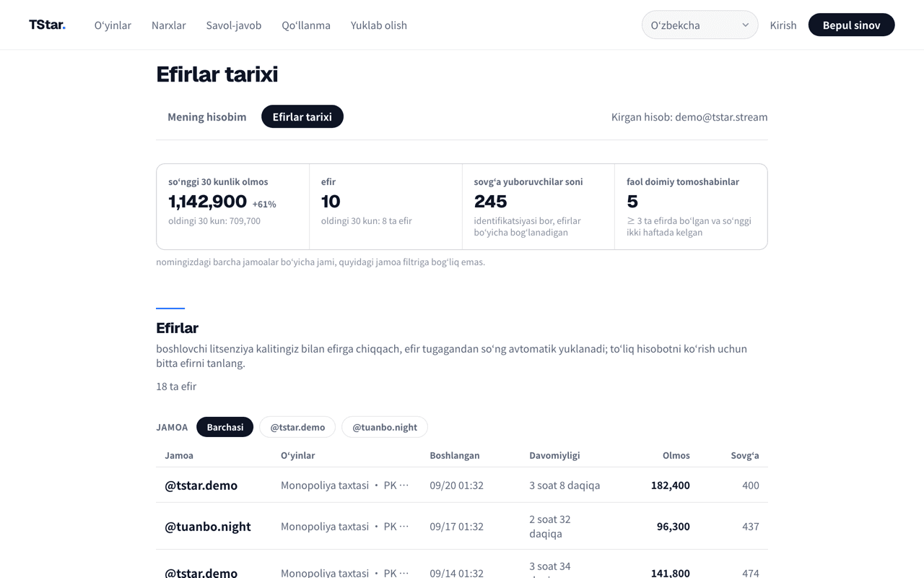The image size is (924, 578).
Task: Click the gift count 400
Action: [x=751, y=486]
